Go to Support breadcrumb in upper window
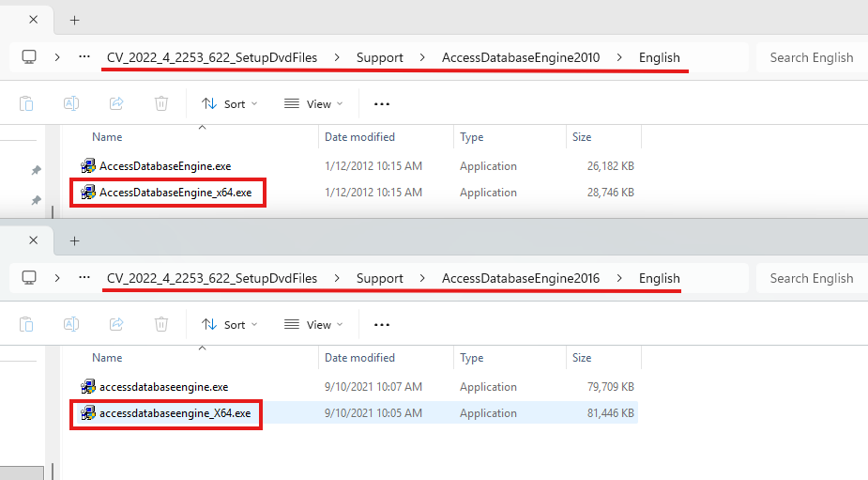Viewport: 868px width, 480px height. (x=379, y=57)
